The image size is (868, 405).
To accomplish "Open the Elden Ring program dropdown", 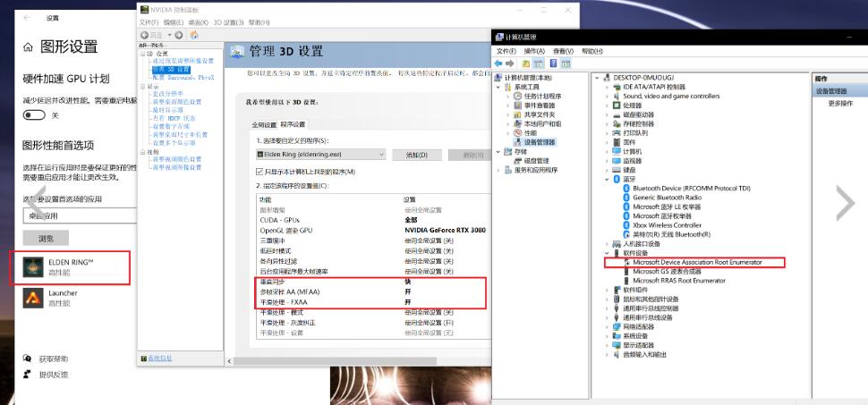I will pos(320,155).
